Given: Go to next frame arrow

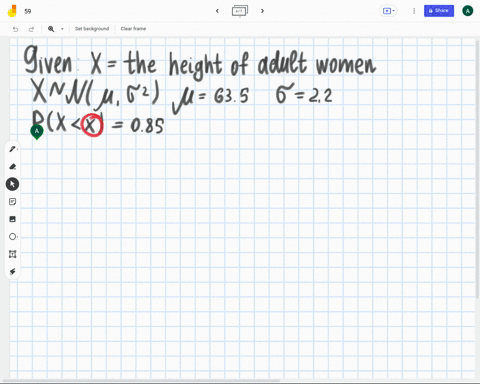Looking at the screenshot, I should [262, 11].
